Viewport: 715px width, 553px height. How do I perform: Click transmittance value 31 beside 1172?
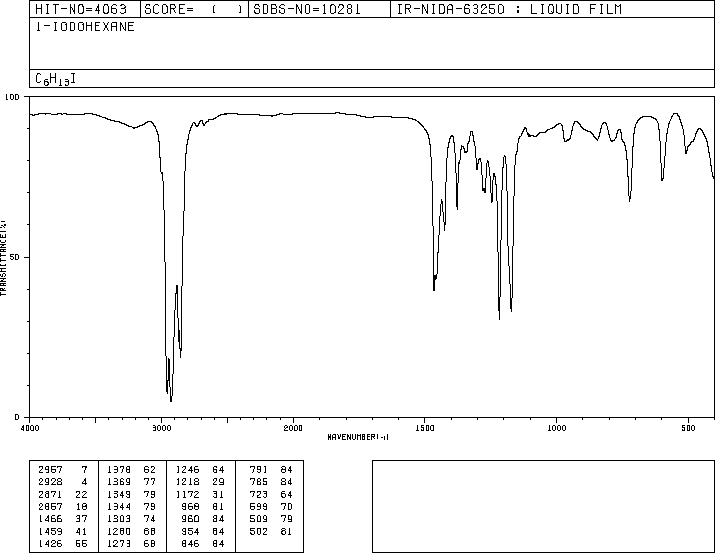(x=218, y=494)
